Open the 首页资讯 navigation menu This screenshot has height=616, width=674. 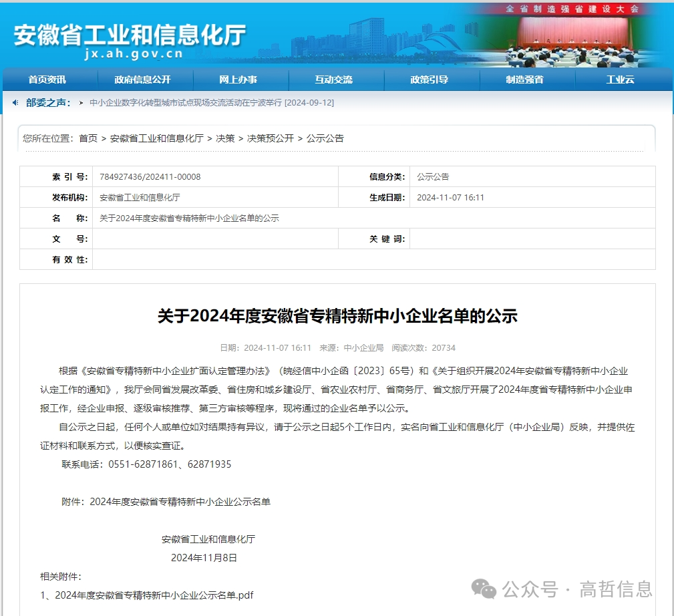click(47, 80)
